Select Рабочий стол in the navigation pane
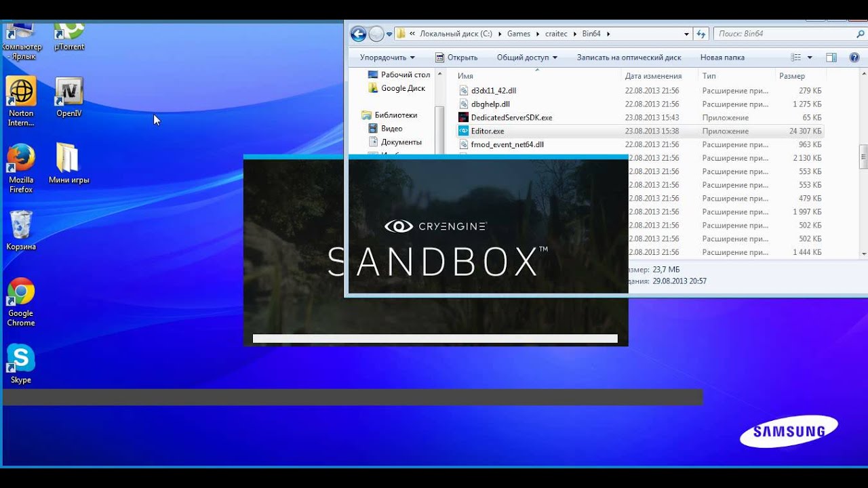Image resolution: width=868 pixels, height=488 pixels. pos(399,75)
